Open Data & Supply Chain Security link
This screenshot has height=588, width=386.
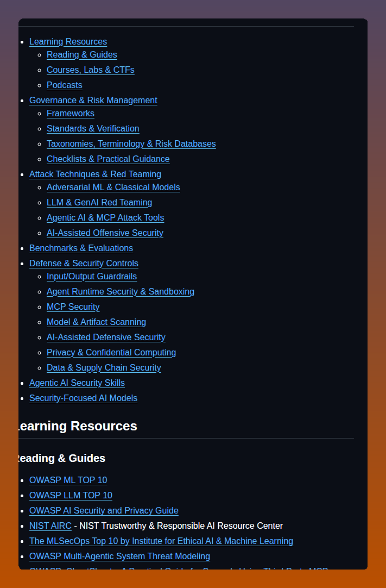tap(104, 368)
